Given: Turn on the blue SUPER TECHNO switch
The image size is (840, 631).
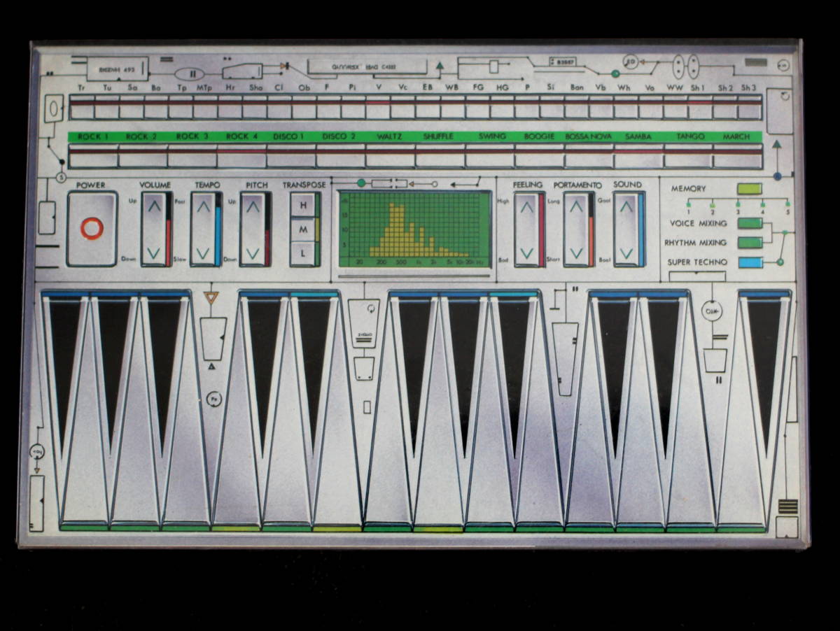Looking at the screenshot, I should point(750,262).
